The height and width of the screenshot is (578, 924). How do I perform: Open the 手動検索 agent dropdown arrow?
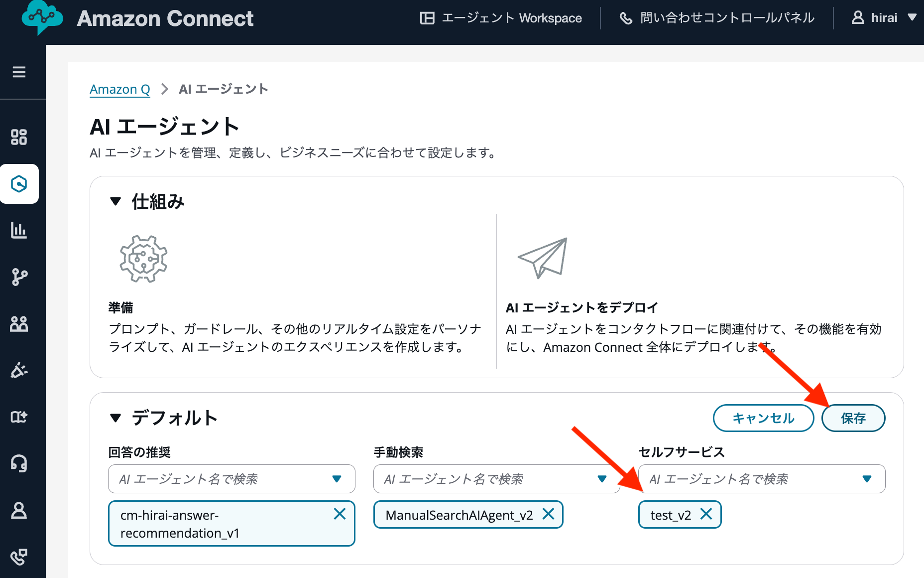(602, 479)
